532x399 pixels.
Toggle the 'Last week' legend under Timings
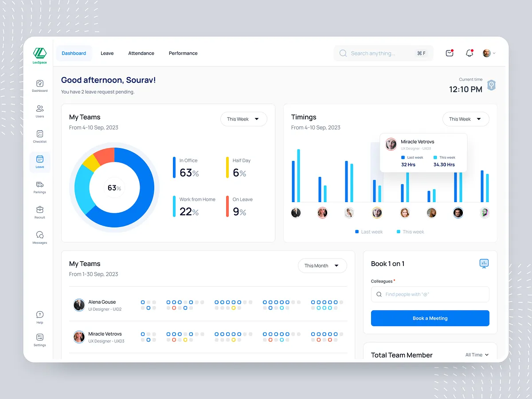click(368, 231)
